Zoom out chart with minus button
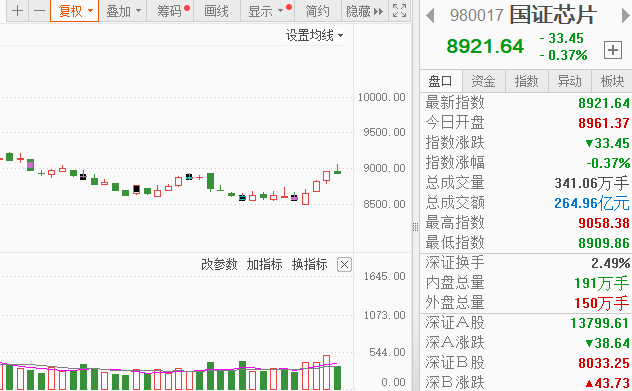The image size is (632, 391). (x=40, y=11)
